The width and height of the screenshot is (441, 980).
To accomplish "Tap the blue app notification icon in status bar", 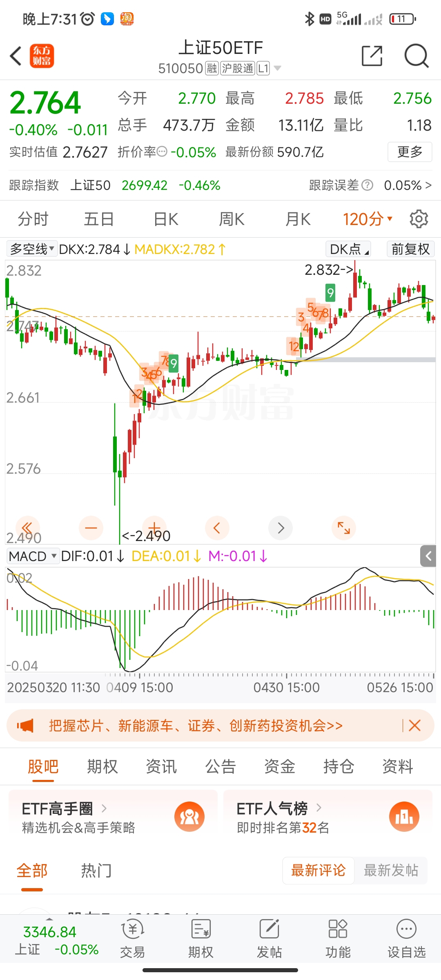I will [x=107, y=19].
